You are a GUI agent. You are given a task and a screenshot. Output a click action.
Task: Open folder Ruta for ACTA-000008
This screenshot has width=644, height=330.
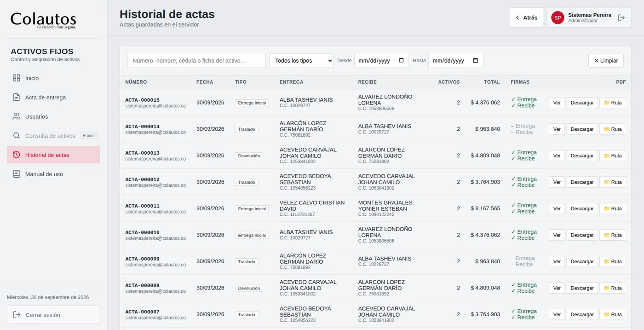pyautogui.click(x=613, y=288)
